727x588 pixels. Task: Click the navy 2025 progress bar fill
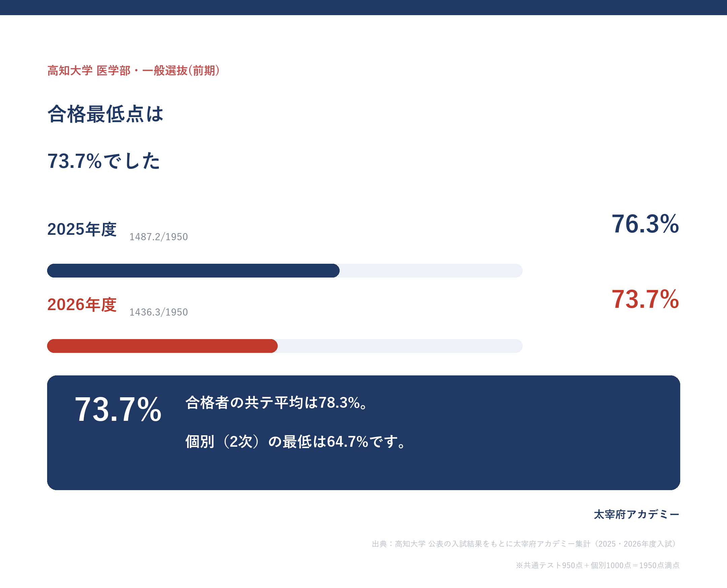point(193,271)
